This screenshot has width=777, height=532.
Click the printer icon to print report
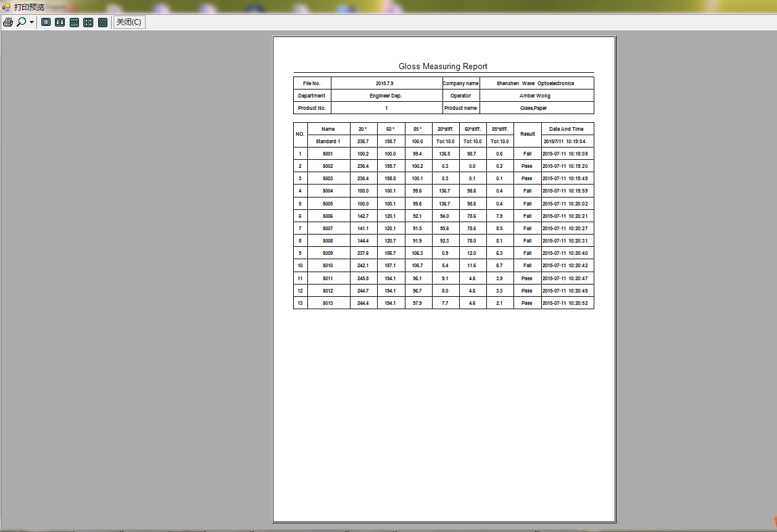8,22
